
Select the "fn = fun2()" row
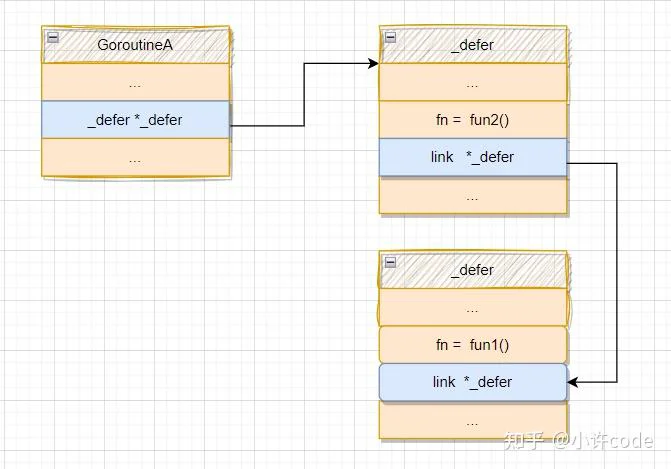(472, 120)
